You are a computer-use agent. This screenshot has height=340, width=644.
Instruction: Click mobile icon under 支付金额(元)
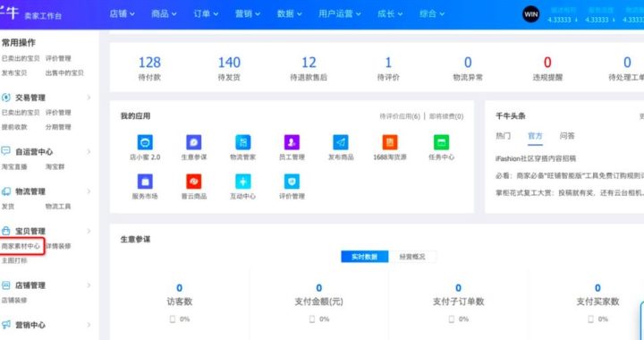[312, 319]
